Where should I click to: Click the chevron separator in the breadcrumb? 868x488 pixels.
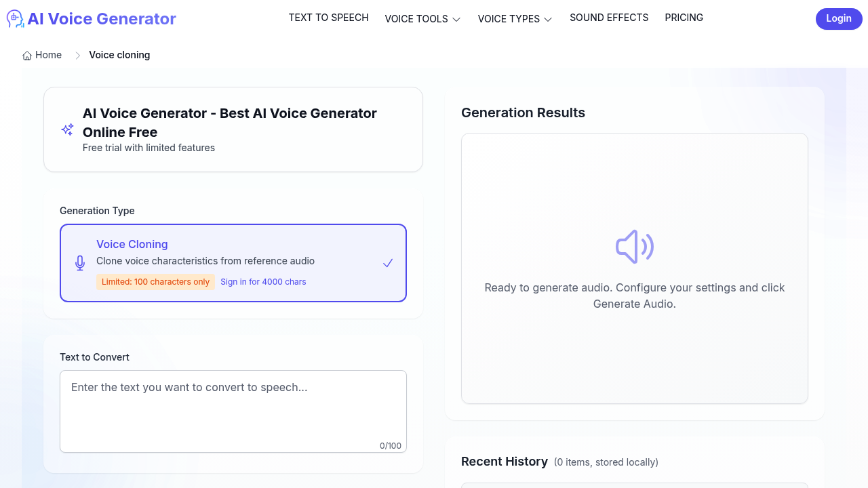point(78,56)
